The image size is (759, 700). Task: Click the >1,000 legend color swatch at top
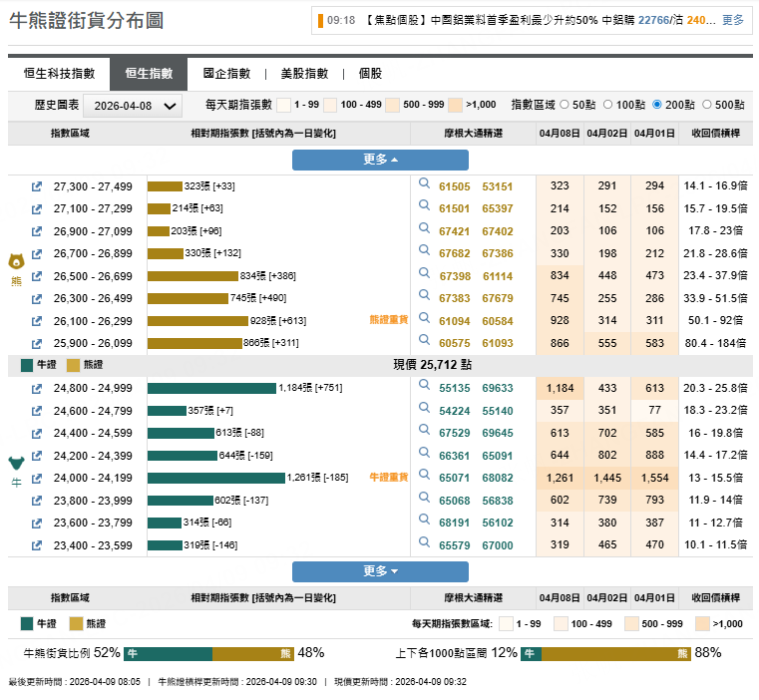click(455, 105)
